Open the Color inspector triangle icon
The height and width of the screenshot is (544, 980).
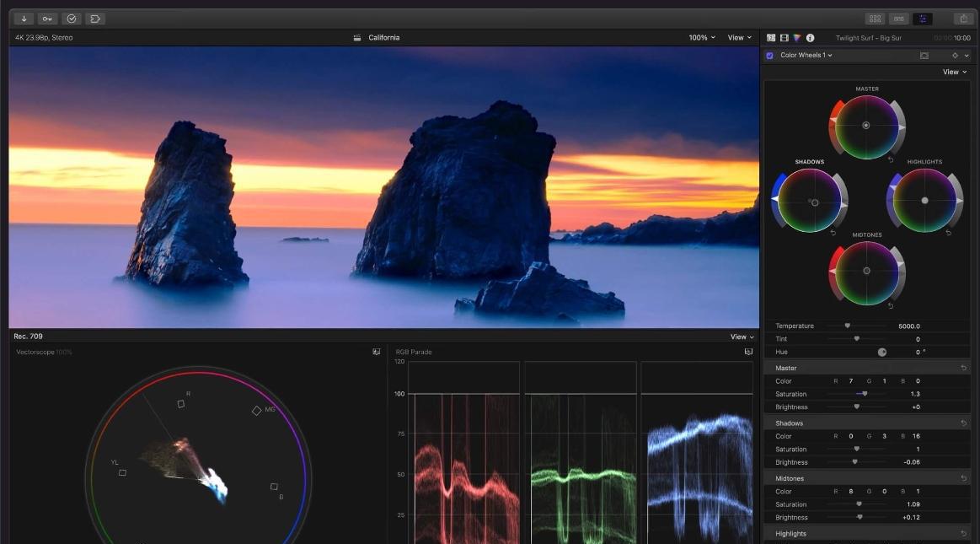coord(797,37)
